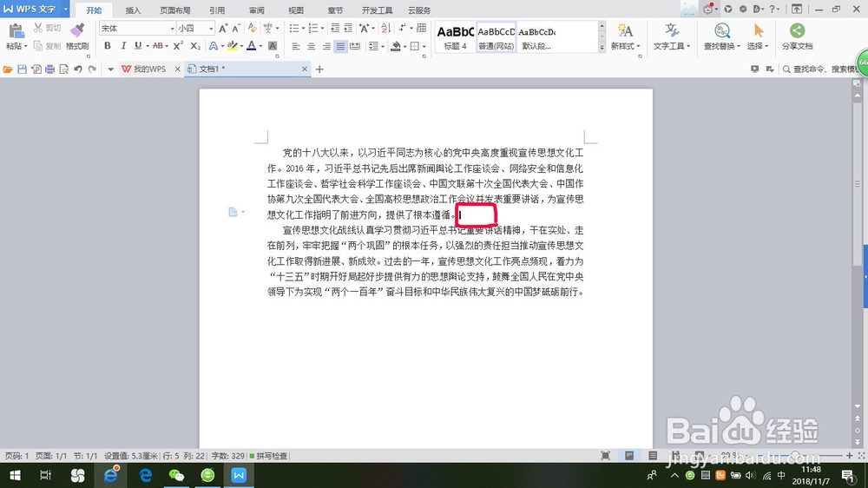Apply character shading gray A icon
This screenshot has height=488, width=868.
(273, 46)
